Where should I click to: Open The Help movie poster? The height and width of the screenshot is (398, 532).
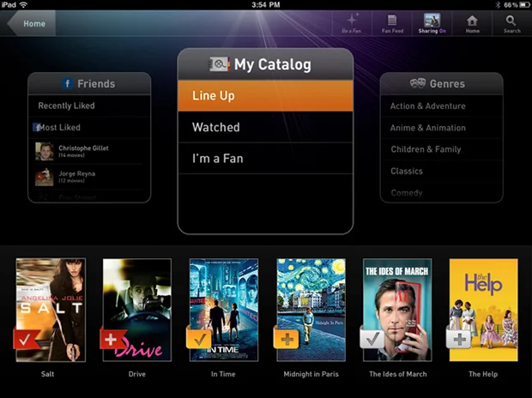(483, 310)
